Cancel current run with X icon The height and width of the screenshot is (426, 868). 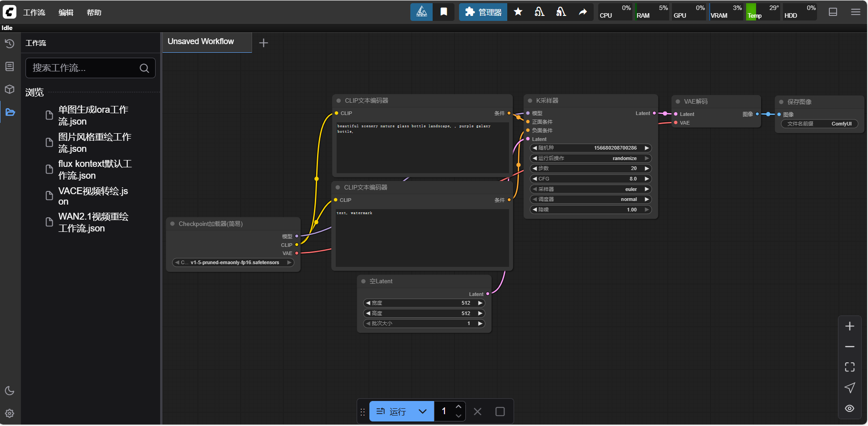478,411
